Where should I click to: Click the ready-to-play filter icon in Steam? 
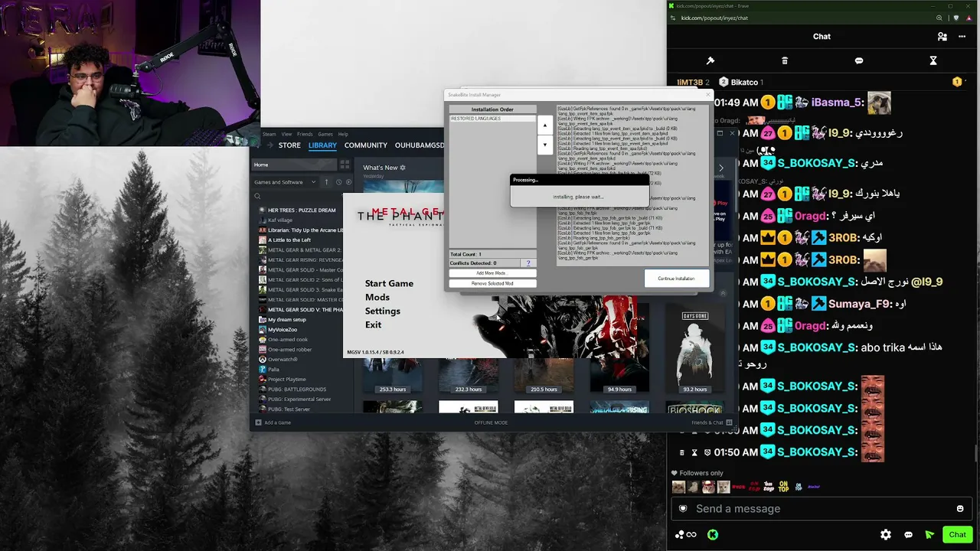(348, 182)
